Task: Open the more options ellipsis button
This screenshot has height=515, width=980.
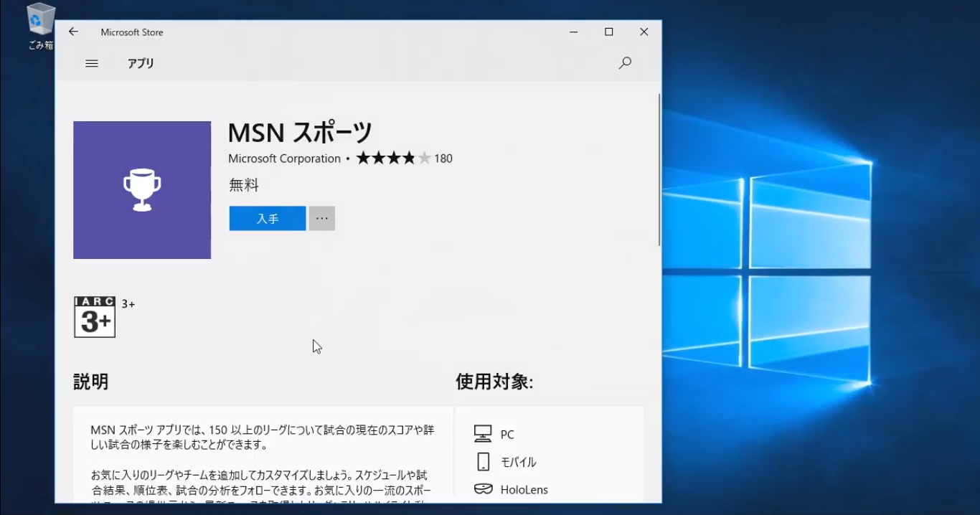Action: coord(322,219)
